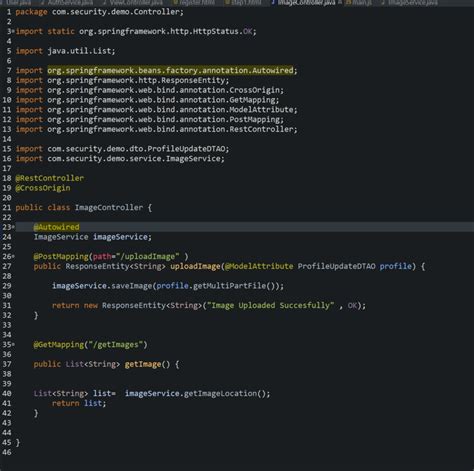The height and width of the screenshot is (471, 474).
Task: Click 'getImageLocation()' call on line 40
Action: click(x=225, y=393)
